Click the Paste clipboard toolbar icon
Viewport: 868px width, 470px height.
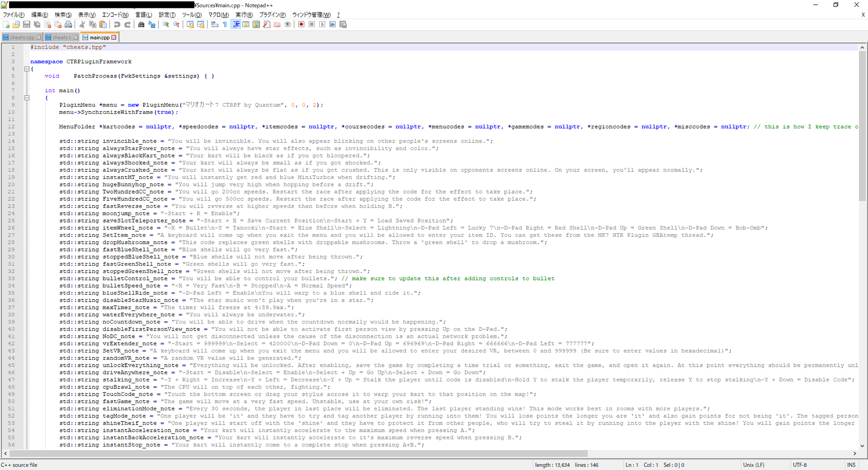point(103,25)
